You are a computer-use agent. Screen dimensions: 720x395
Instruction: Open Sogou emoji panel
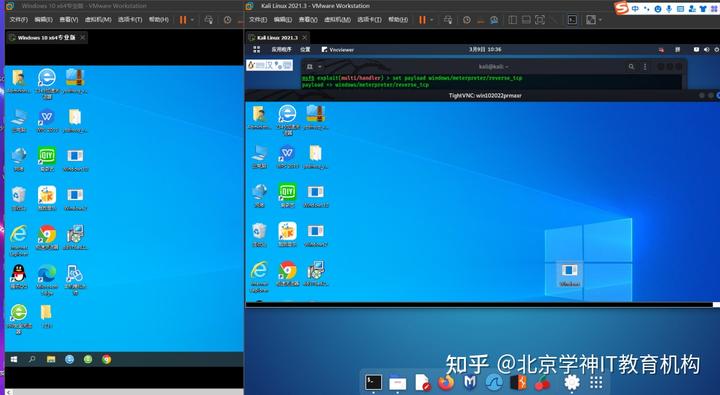pyautogui.click(x=658, y=8)
